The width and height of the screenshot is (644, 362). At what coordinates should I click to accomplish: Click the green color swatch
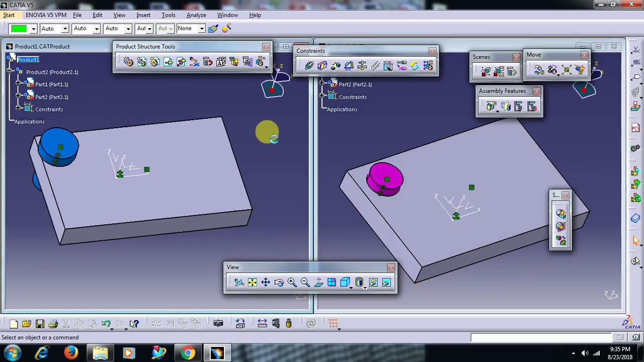coord(19,29)
